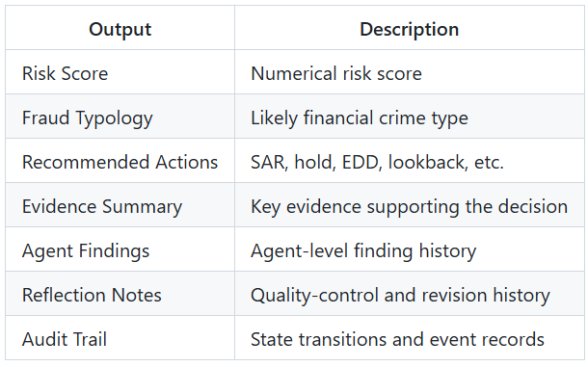588x367 pixels.
Task: Select Agent-level finding history text
Action: coord(363,250)
